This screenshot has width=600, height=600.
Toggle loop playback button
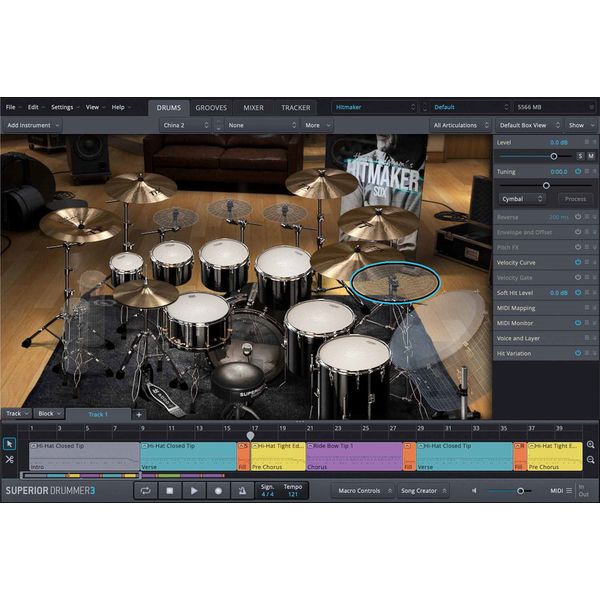click(145, 491)
